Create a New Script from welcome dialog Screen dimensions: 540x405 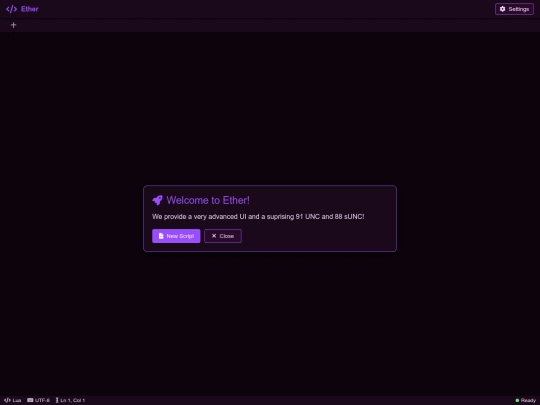(176, 236)
